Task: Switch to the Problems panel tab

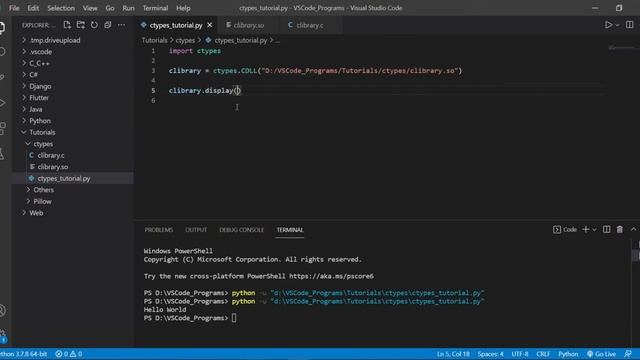Action: tap(159, 230)
